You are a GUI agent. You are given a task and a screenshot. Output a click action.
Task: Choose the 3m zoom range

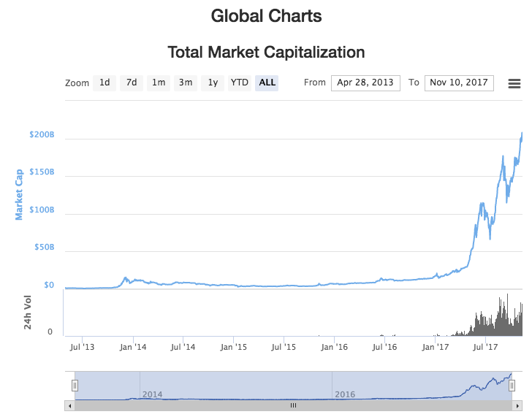click(186, 83)
